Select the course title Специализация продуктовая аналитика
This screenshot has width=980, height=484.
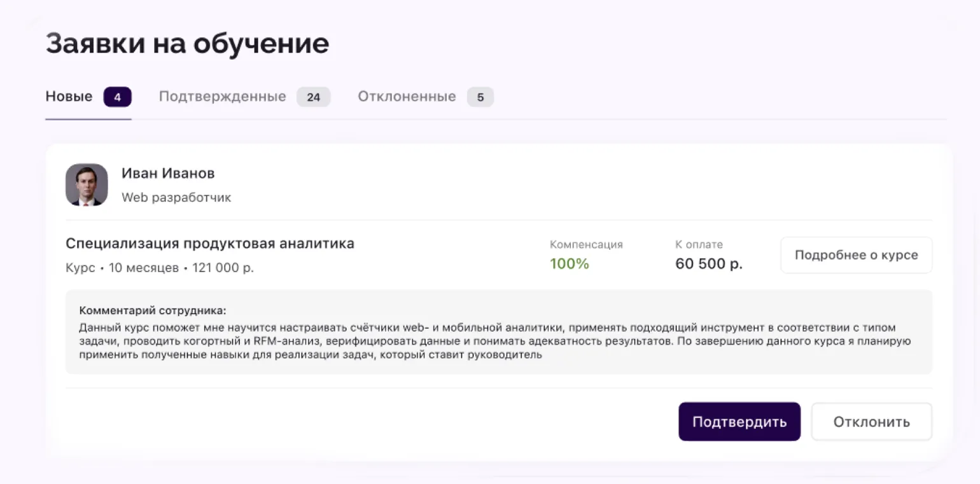(210, 244)
